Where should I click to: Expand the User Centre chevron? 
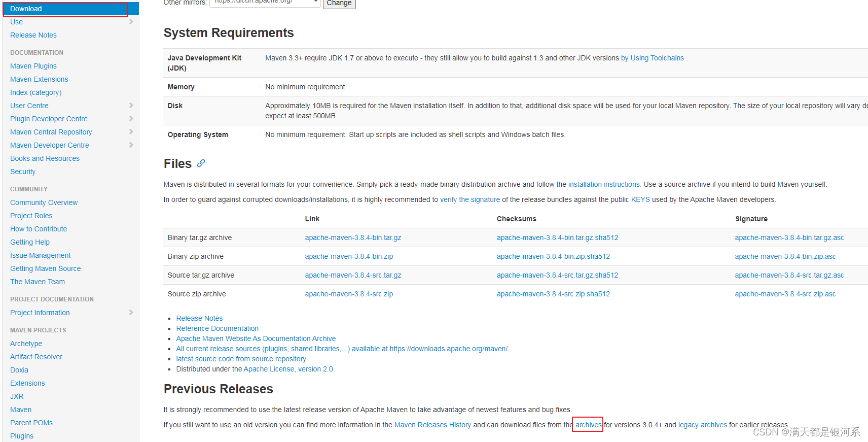point(131,106)
